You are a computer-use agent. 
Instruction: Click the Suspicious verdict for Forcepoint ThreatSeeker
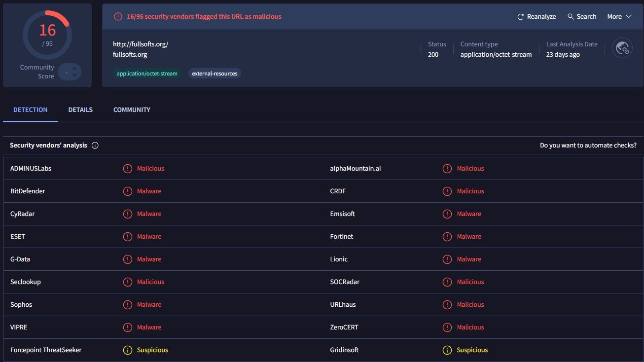[x=152, y=350]
